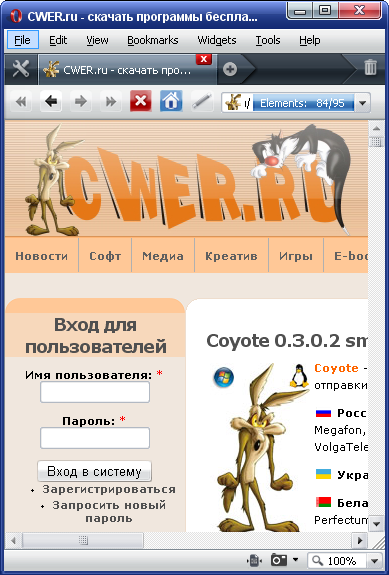This screenshot has width=389, height=575.
Task: Open the Coyote 0.3.0.2 article heading
Action: tap(287, 341)
